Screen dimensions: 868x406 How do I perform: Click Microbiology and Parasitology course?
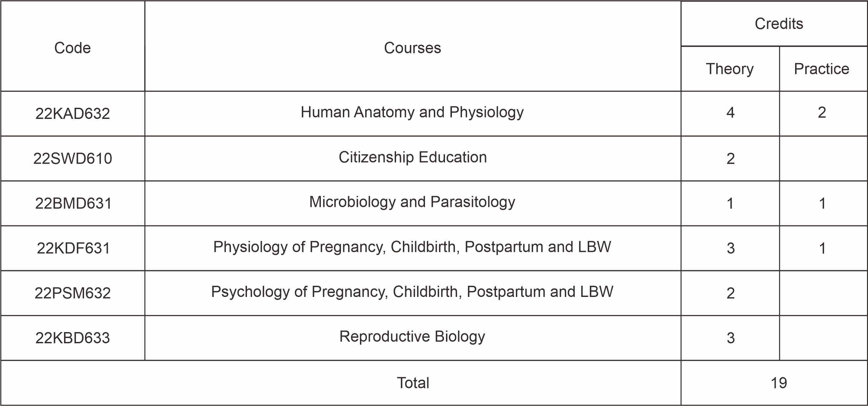click(x=412, y=202)
